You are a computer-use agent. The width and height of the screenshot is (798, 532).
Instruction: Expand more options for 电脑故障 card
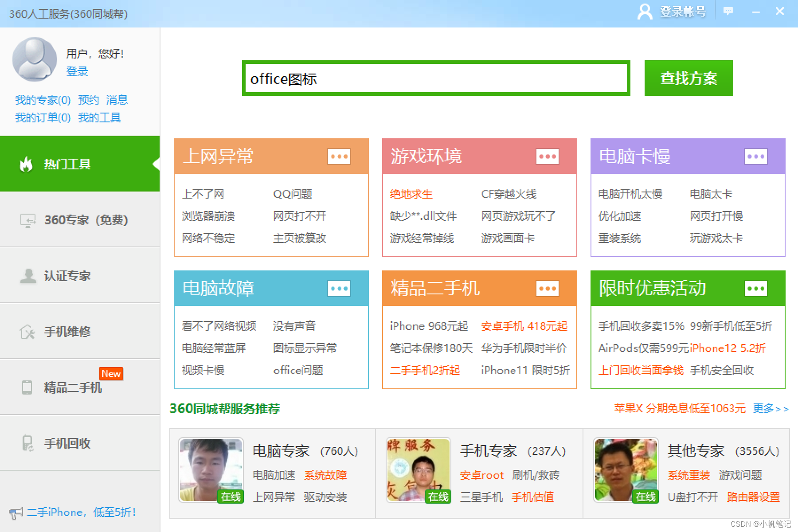click(x=339, y=289)
